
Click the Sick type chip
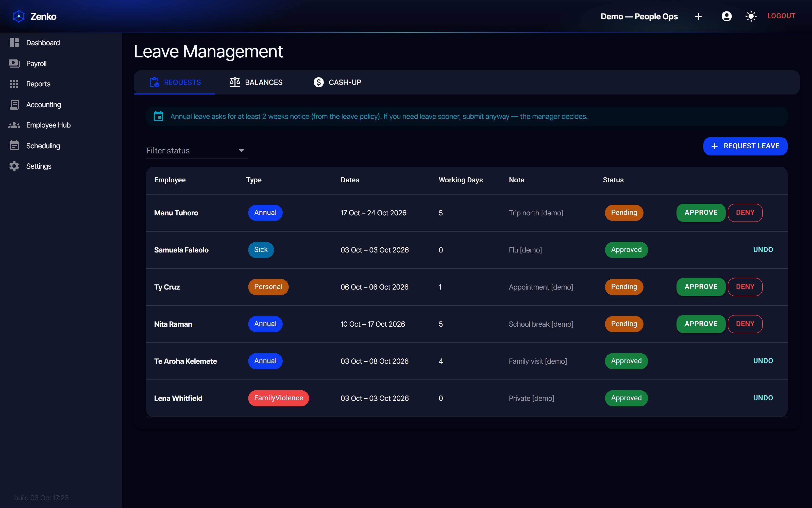[261, 250]
